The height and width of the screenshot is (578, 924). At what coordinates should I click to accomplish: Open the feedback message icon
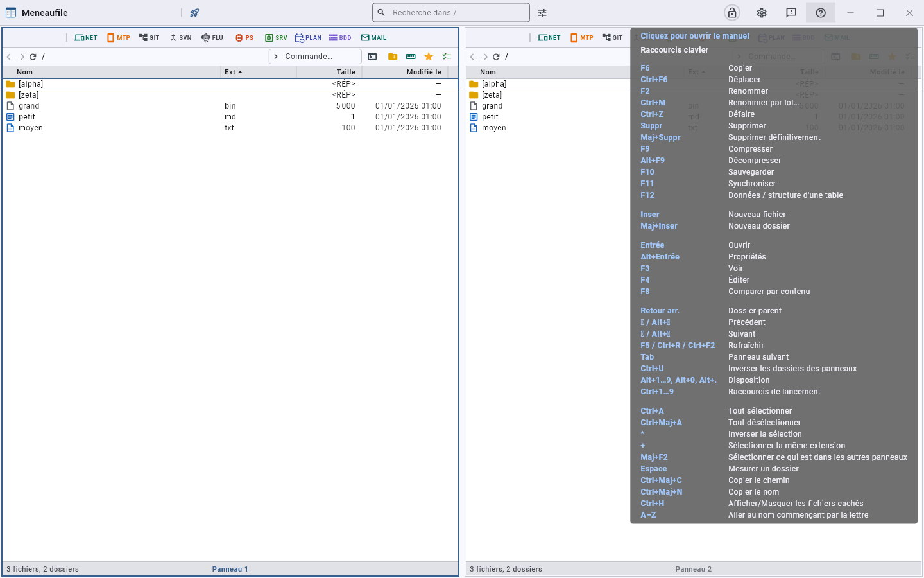coord(791,13)
